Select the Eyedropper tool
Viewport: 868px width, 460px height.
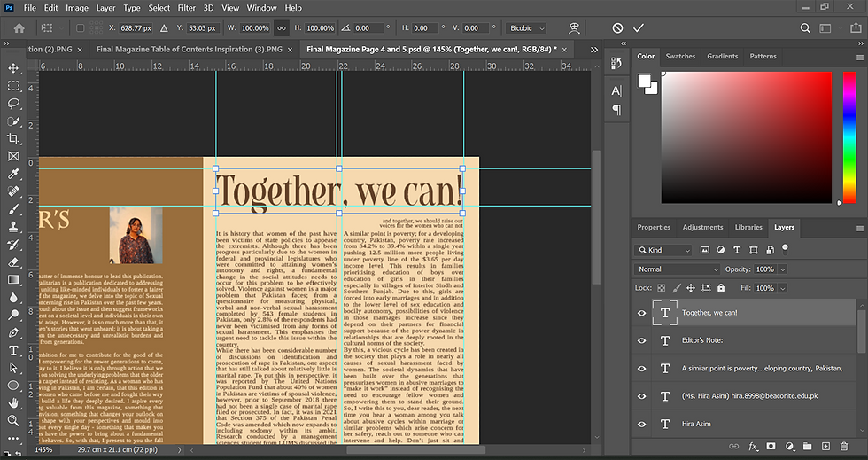click(13, 174)
